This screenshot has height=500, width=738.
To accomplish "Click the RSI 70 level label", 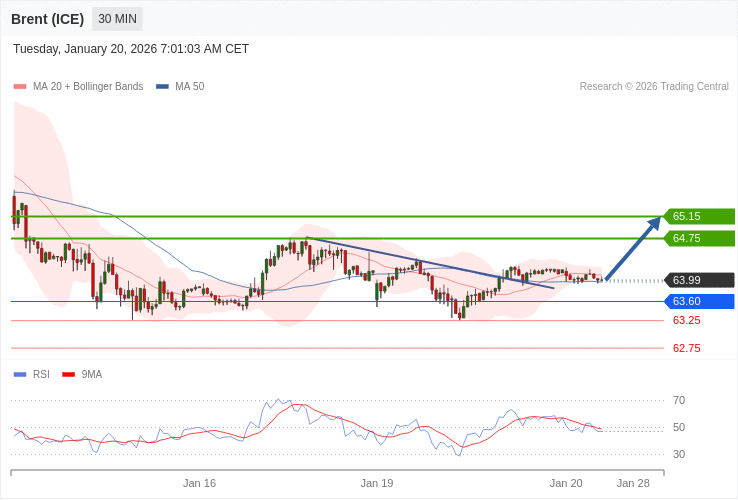I will tap(679, 400).
